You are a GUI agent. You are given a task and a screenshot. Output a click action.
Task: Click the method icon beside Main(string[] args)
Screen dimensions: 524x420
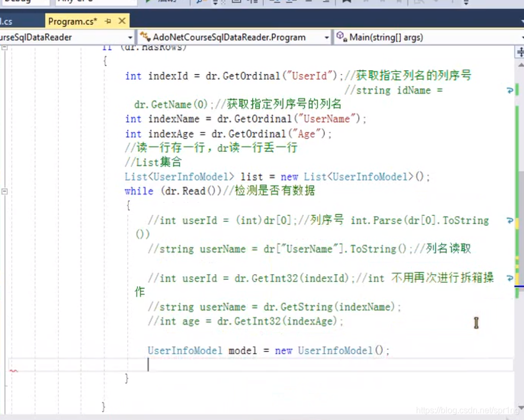[342, 36]
